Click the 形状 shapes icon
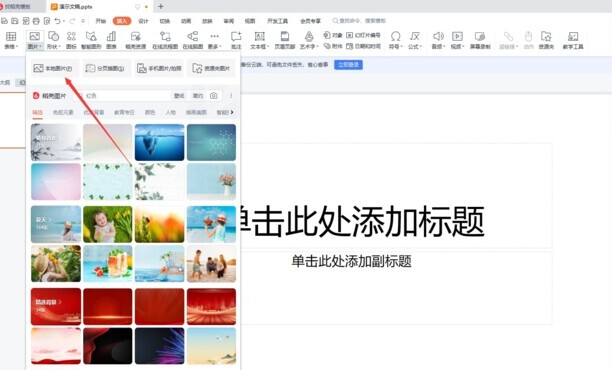Screen dimensions: 612x370 coord(53,37)
